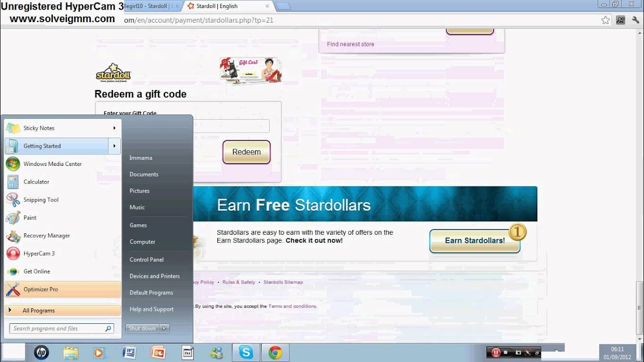Launch Optimizer Pro
This screenshot has height=362, width=644.
pos(62,290)
